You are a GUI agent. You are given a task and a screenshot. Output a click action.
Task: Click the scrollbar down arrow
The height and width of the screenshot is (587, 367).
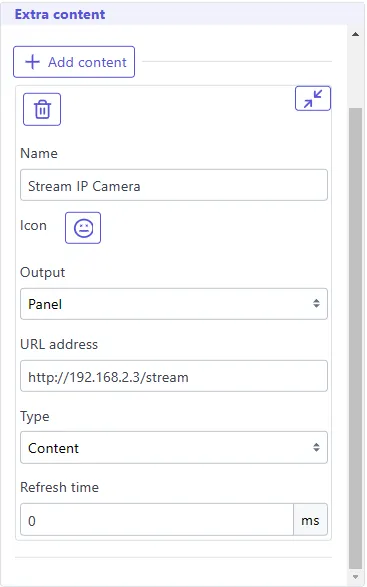tap(355, 577)
